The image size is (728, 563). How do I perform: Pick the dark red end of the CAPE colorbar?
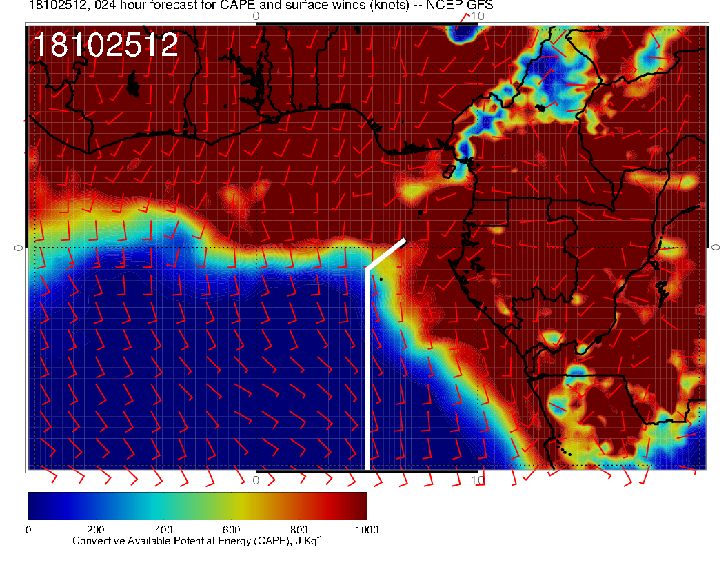tap(358, 506)
